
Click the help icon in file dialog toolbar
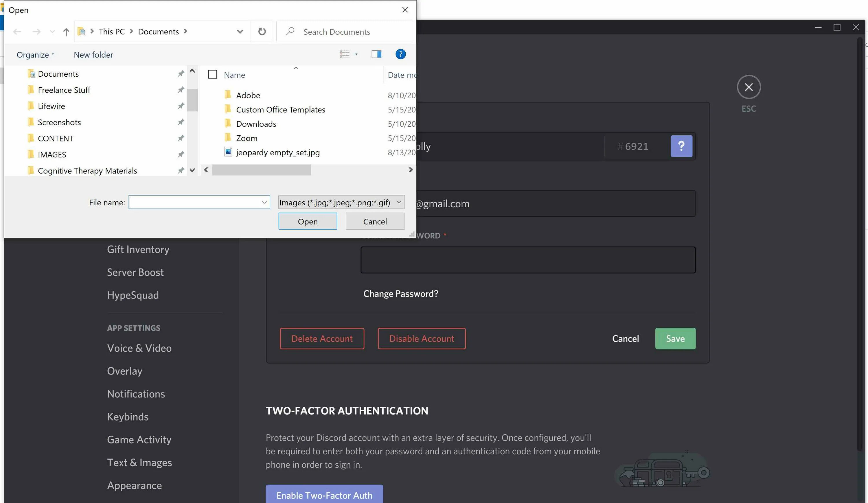coord(400,54)
